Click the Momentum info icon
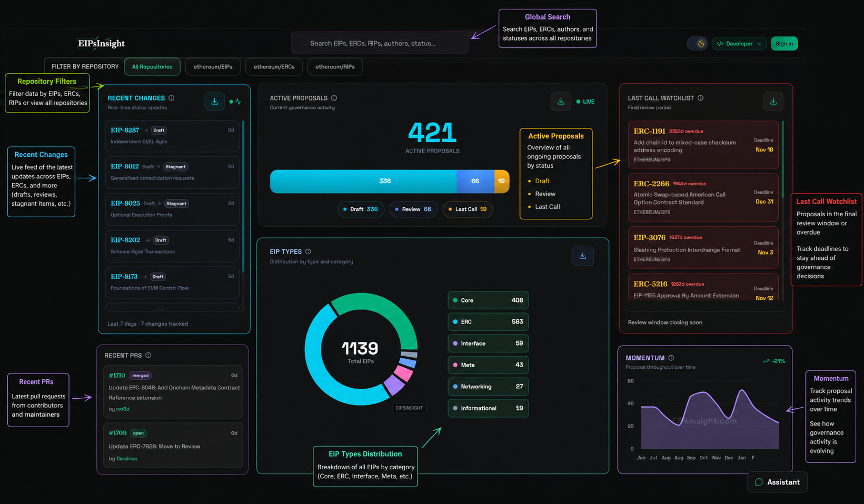The width and height of the screenshot is (864, 504). point(671,358)
